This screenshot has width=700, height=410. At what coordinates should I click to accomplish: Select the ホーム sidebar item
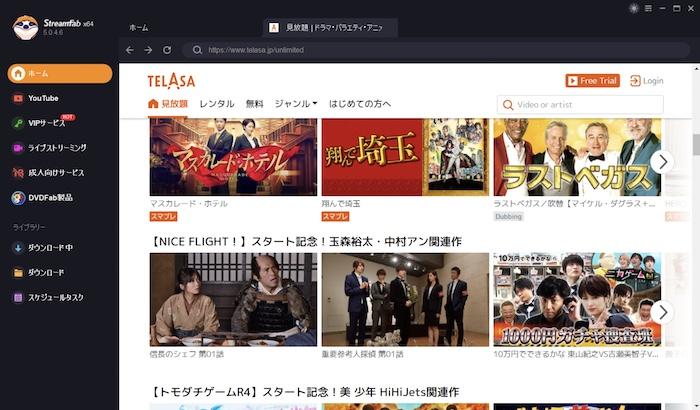[x=60, y=73]
